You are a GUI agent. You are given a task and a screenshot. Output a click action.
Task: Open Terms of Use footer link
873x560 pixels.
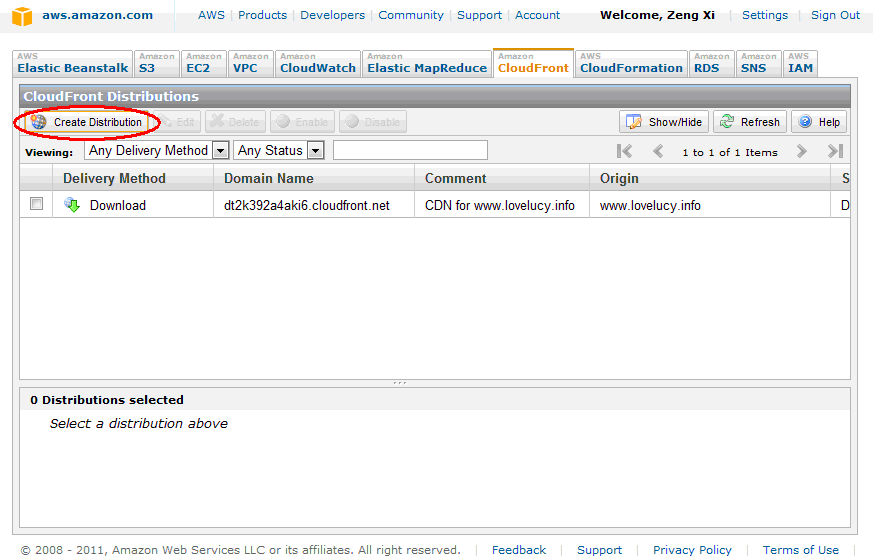(x=801, y=550)
